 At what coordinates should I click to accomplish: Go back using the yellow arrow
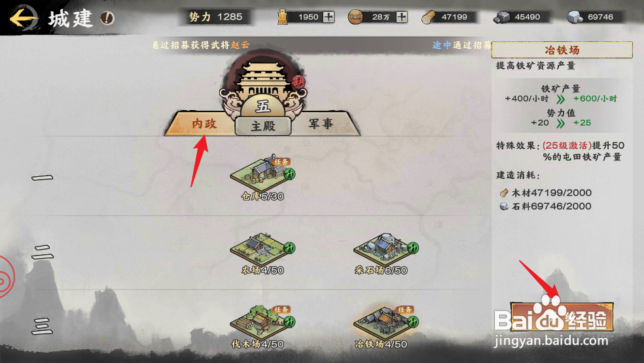[x=24, y=18]
